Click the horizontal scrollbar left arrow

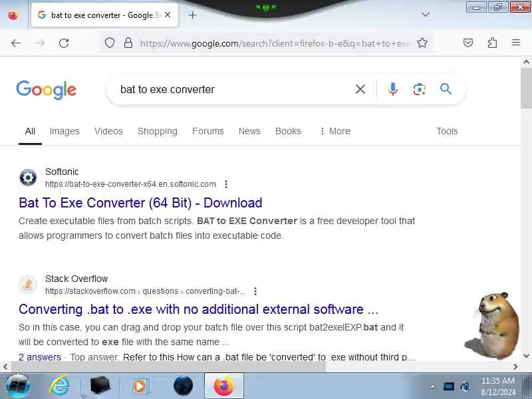(x=5, y=367)
